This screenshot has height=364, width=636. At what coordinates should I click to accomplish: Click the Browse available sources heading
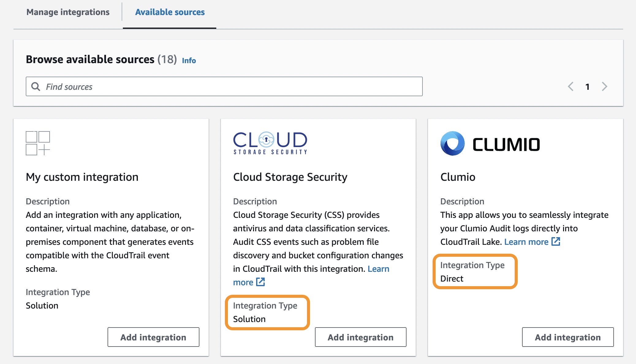coord(90,59)
